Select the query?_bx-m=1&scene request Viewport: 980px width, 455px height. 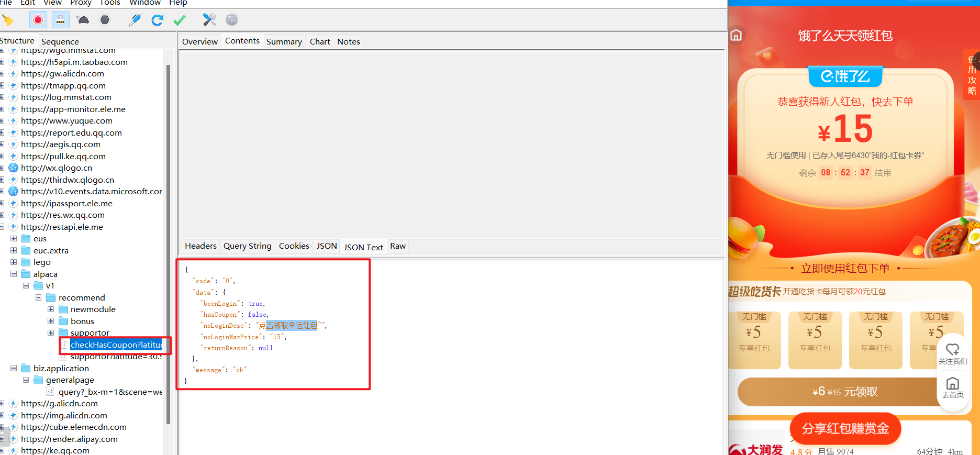[x=110, y=392]
